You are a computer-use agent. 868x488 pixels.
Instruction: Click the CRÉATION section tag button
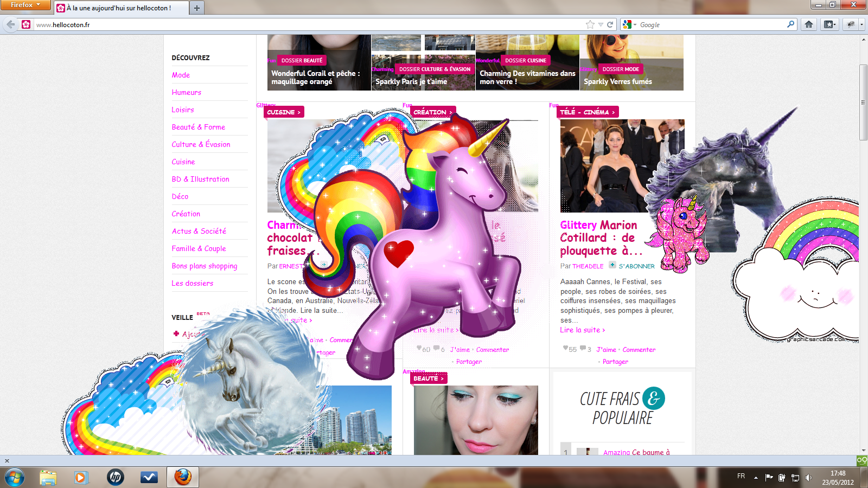[x=433, y=112]
